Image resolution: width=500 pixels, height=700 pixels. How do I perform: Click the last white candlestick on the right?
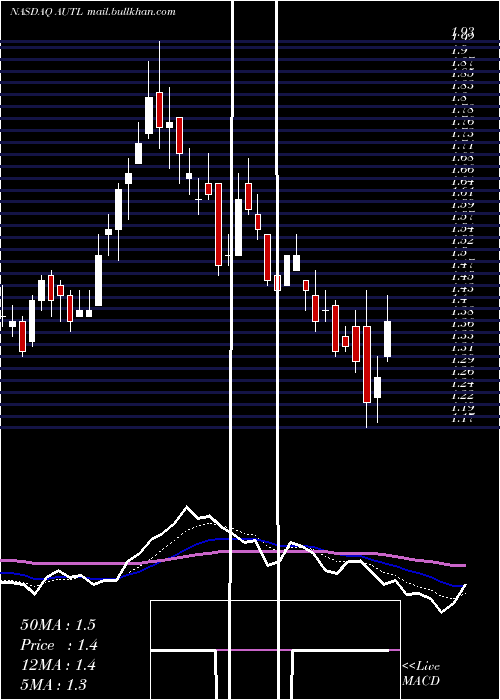(x=388, y=338)
